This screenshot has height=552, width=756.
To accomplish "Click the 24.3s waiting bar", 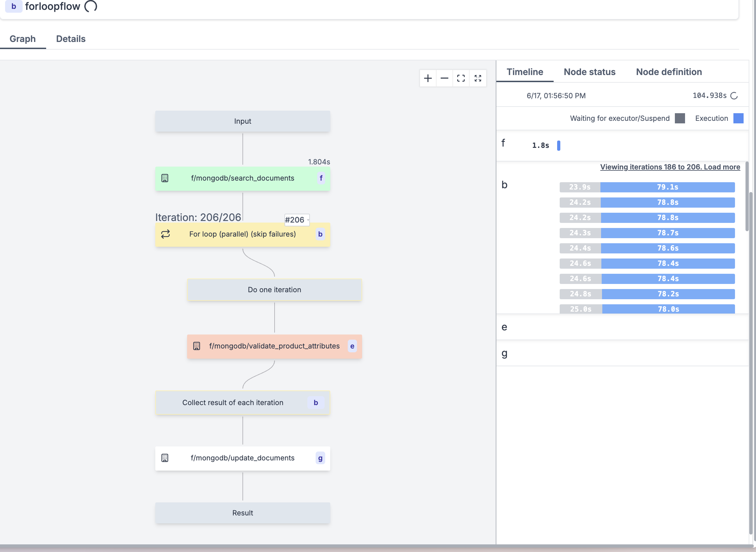I will coord(580,233).
